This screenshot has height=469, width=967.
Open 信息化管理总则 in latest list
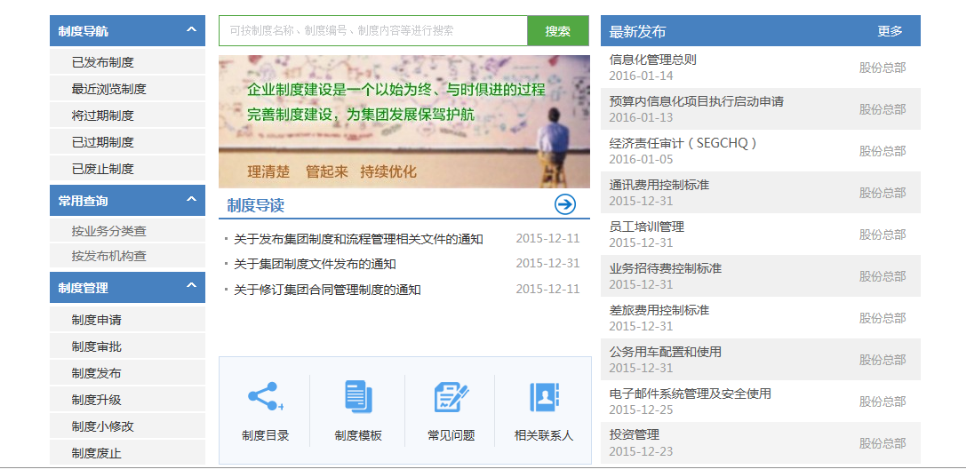pos(652,59)
